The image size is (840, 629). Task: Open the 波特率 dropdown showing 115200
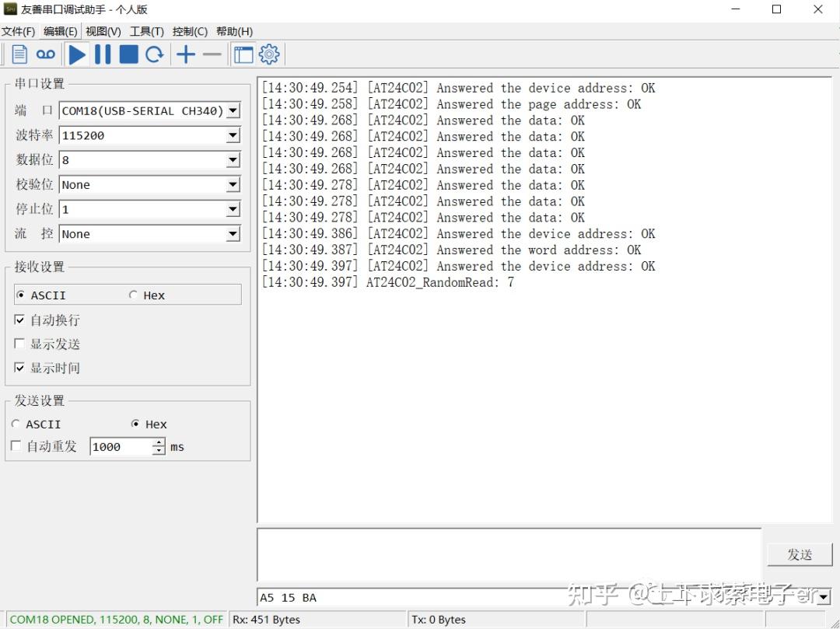(x=231, y=135)
